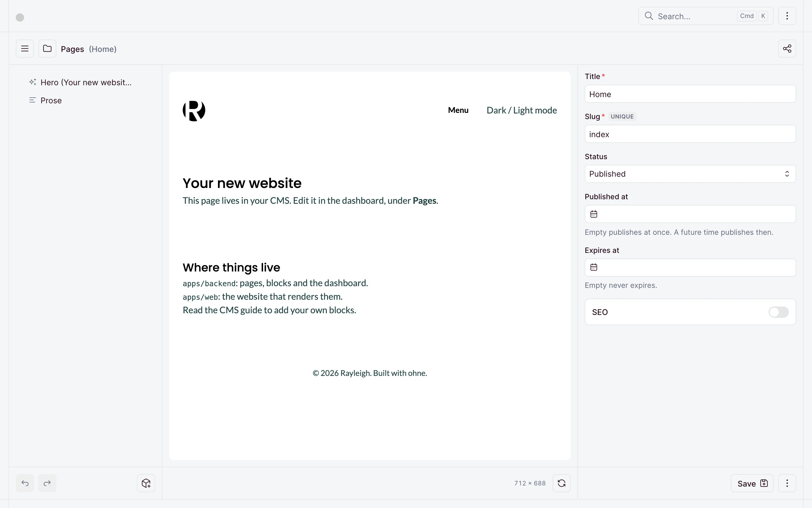Screen dimensions: 812x508
Task: Click the Rayleigh R logo in preview
Action: (x=194, y=111)
